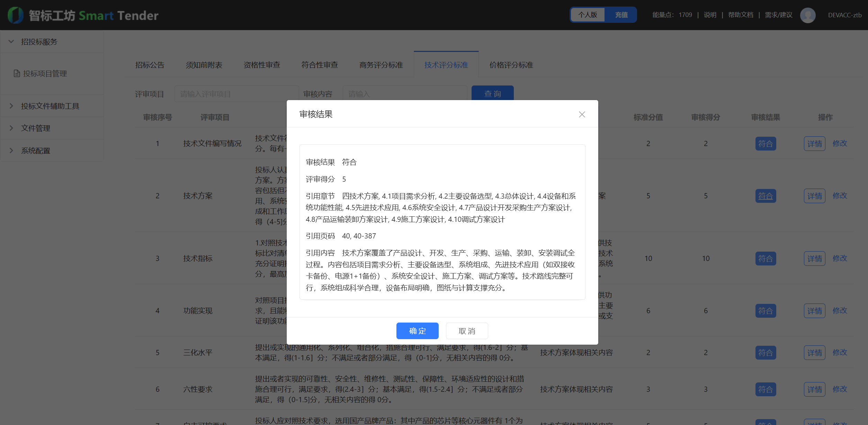Open the 商务评分标准 tab

point(381,65)
